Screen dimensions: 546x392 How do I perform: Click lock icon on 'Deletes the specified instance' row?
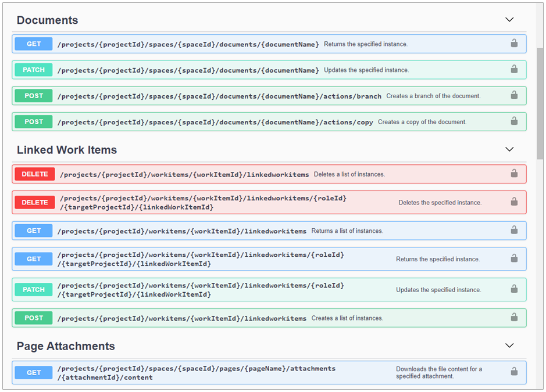pos(514,202)
